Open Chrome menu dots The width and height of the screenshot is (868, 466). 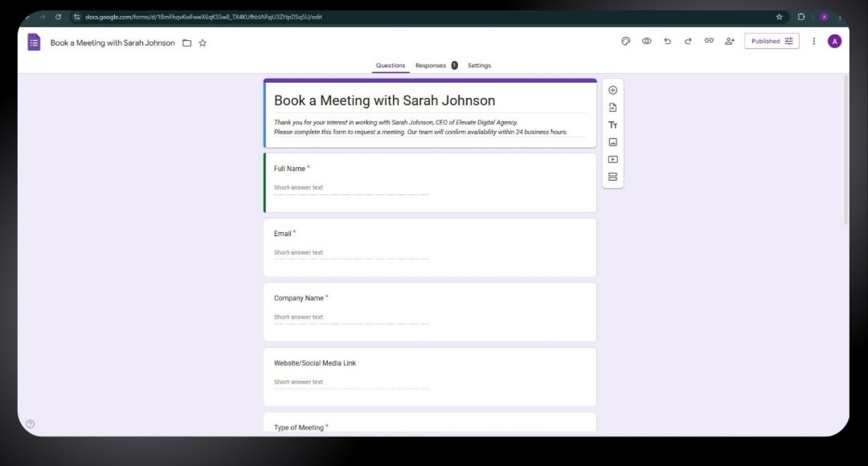tap(840, 17)
